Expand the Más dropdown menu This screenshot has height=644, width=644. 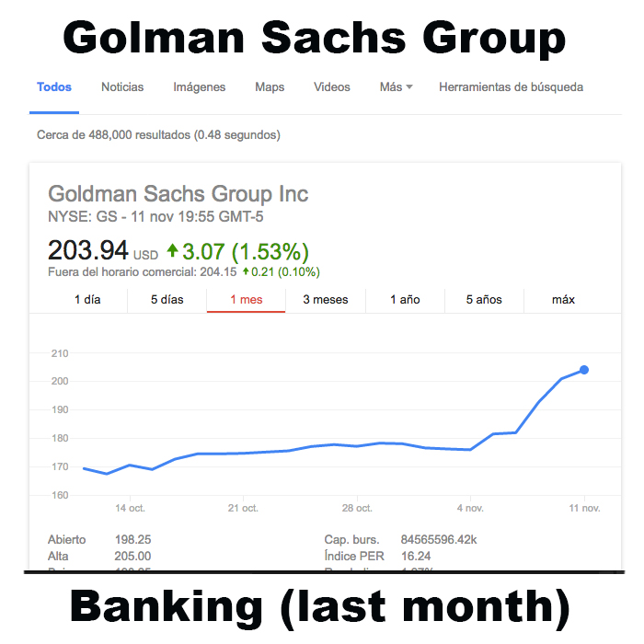tap(396, 87)
